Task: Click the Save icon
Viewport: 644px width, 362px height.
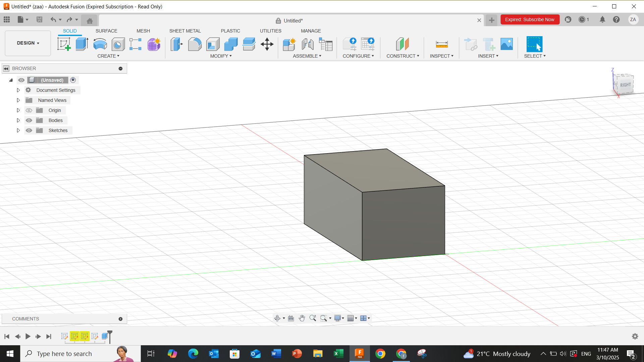Action: click(x=39, y=19)
